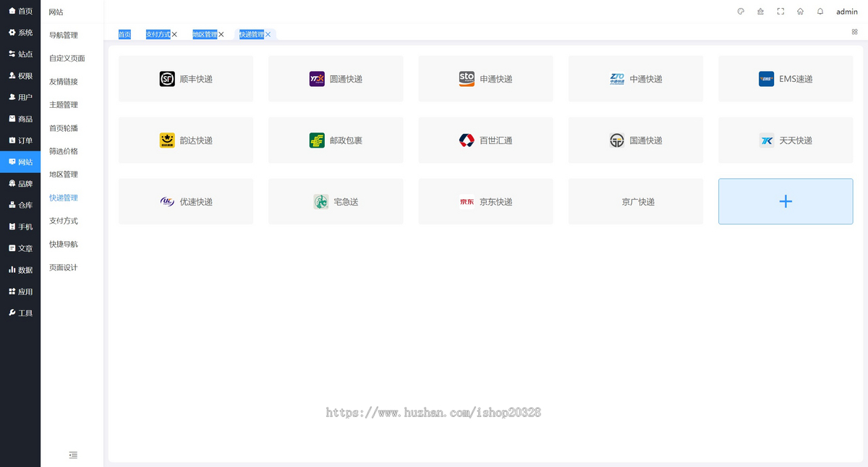Open the 中通快递 courier card
The width and height of the screenshot is (868, 467).
636,79
